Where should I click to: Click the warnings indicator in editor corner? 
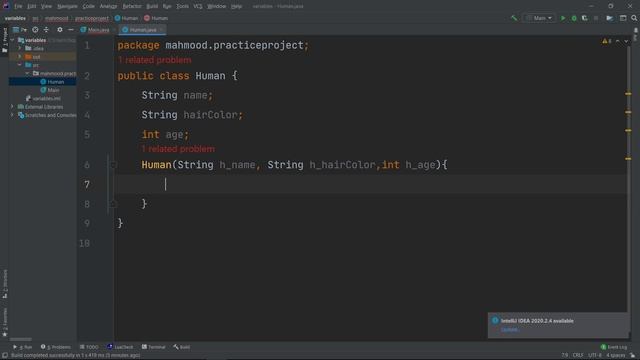pyautogui.click(x=607, y=41)
